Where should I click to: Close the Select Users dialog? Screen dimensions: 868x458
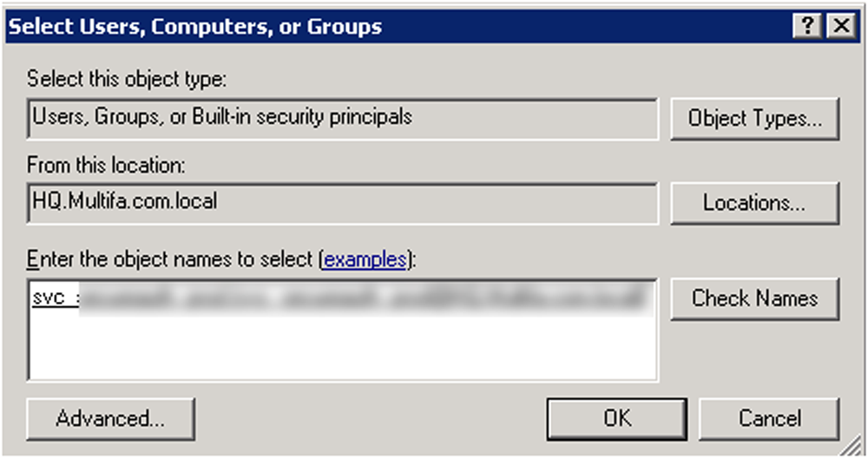click(x=839, y=27)
